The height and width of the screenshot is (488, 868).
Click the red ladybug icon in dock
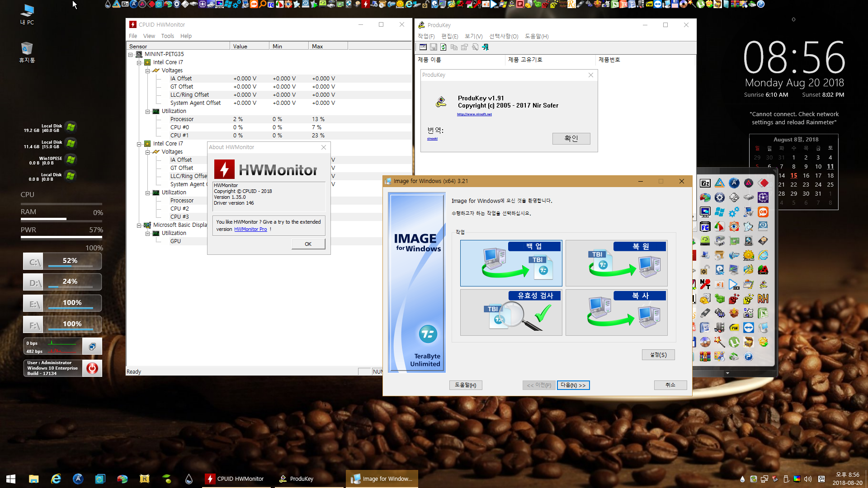[x=763, y=270]
